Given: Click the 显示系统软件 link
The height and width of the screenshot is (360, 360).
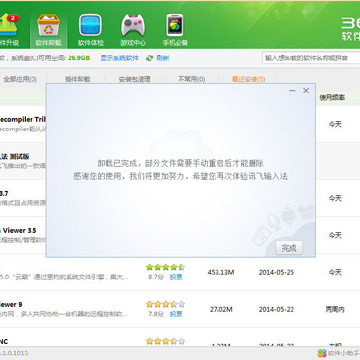Looking at the screenshot, I should [120, 58].
